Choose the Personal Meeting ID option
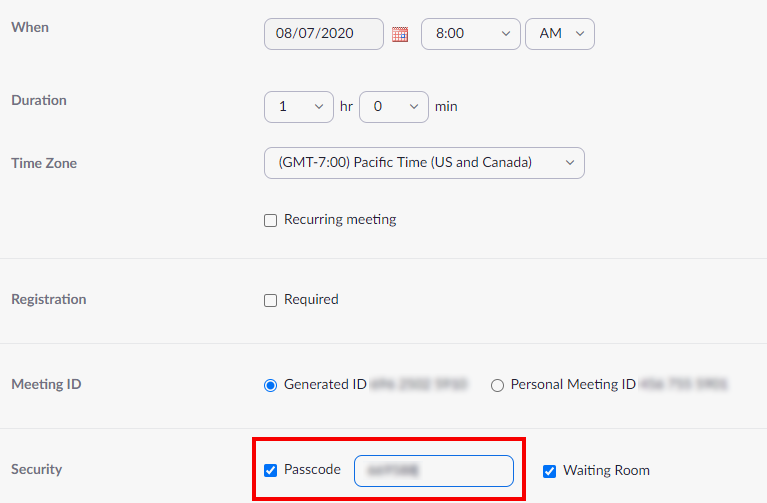 [x=498, y=385]
